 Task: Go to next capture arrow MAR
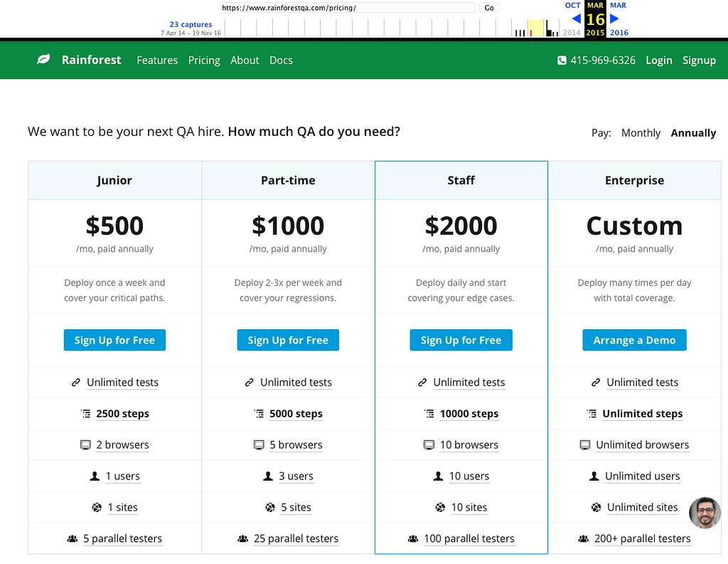point(614,18)
